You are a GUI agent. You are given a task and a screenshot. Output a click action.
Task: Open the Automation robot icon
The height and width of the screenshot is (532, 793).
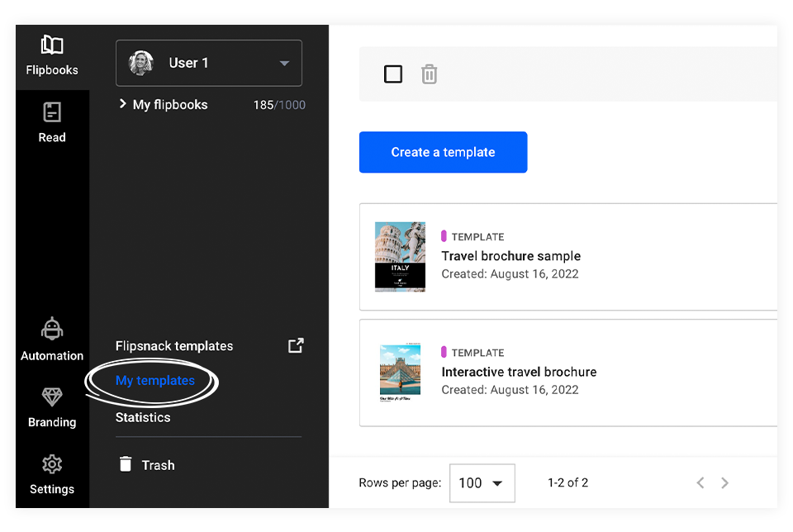click(52, 330)
